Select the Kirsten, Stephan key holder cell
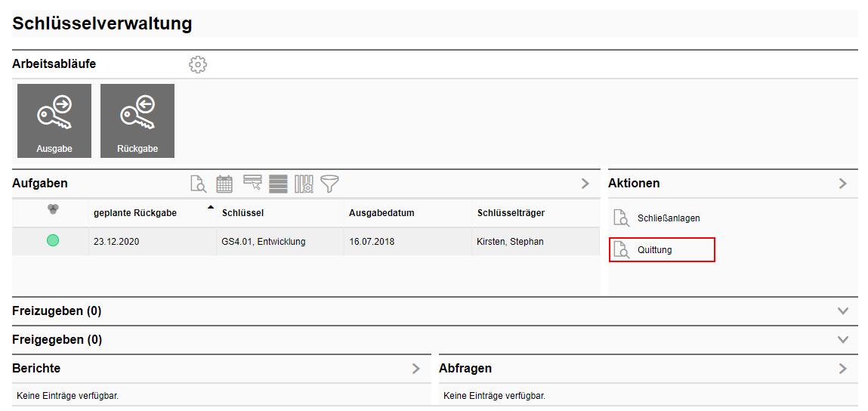The image size is (868, 411). [x=536, y=242]
